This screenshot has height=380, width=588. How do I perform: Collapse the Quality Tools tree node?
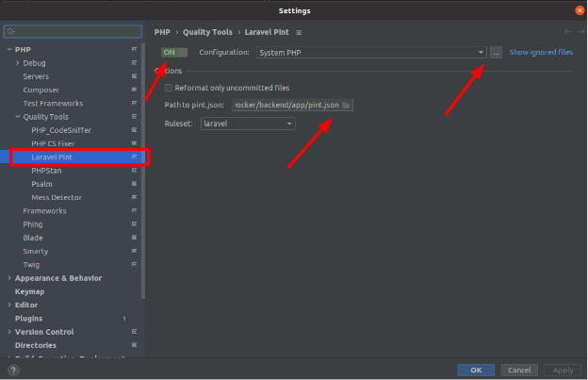(x=18, y=116)
